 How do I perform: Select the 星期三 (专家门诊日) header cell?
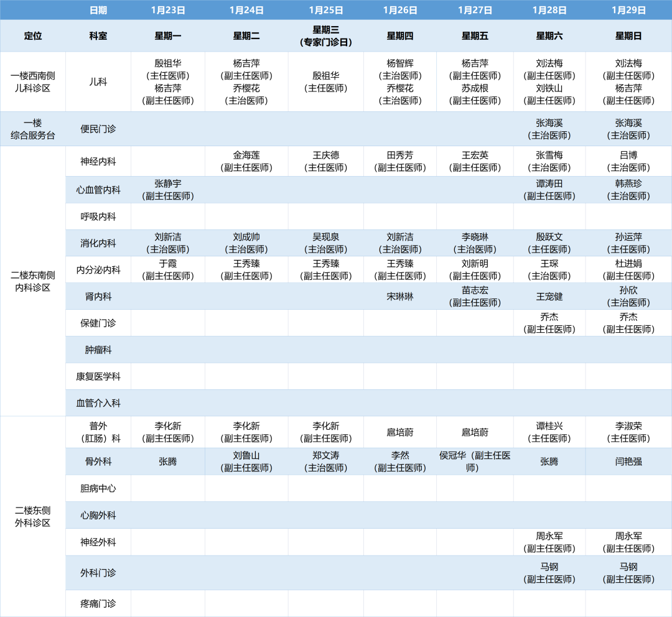325,36
